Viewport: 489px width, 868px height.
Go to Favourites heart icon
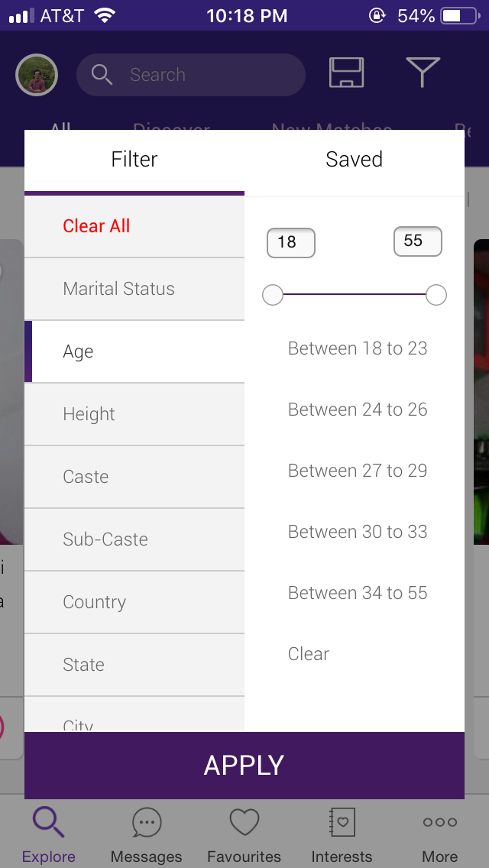[244, 823]
